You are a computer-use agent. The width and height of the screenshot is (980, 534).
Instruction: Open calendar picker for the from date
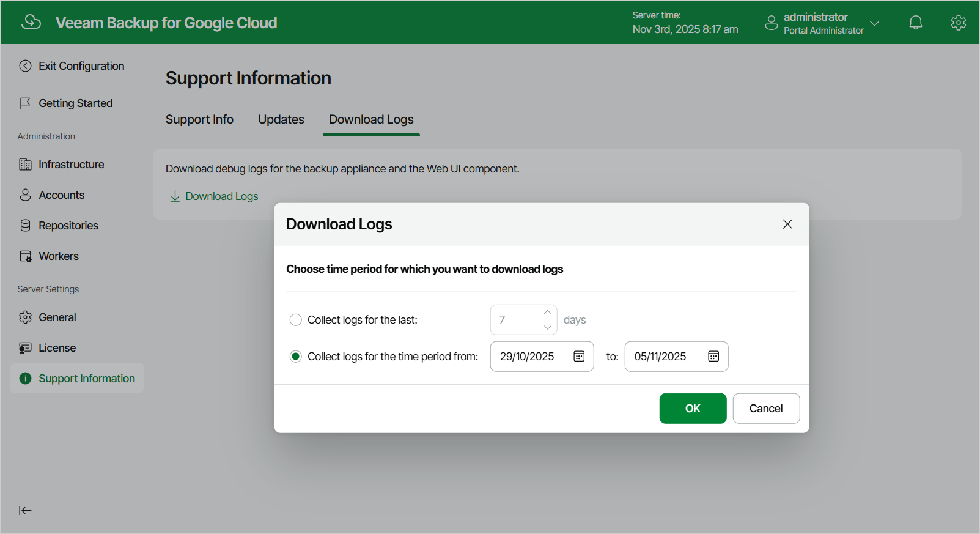pyautogui.click(x=579, y=357)
